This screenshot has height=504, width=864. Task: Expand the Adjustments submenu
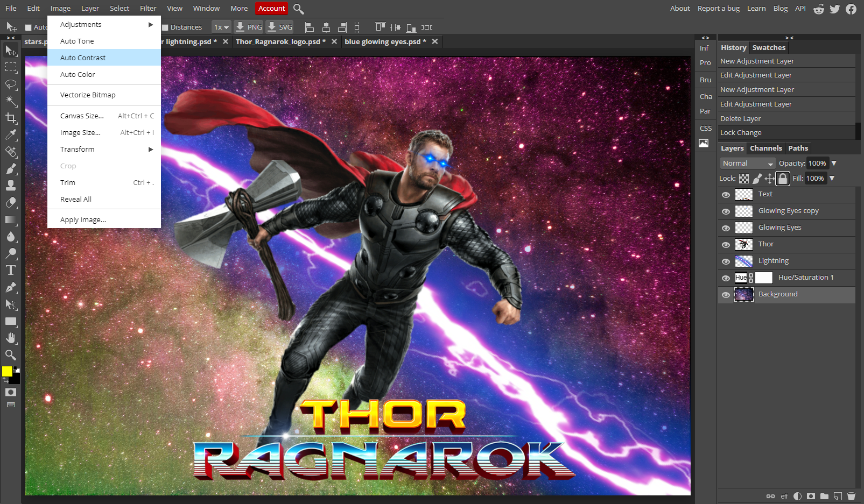tap(104, 24)
